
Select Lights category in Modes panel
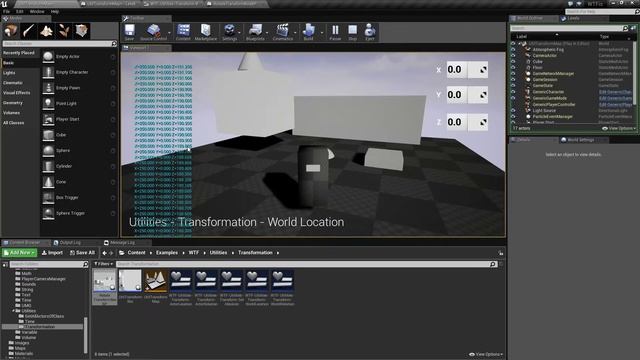coord(9,73)
